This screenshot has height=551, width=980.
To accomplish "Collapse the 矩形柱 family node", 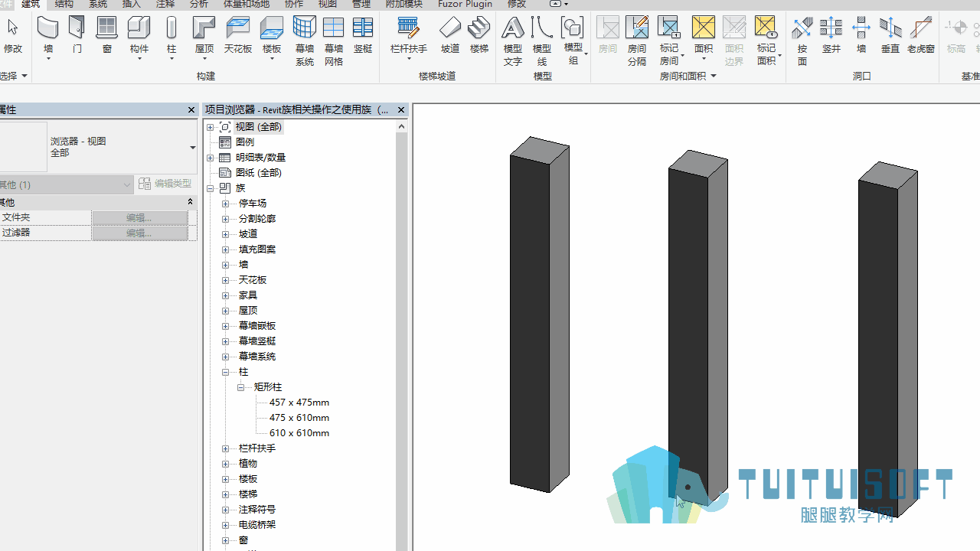I will (241, 387).
